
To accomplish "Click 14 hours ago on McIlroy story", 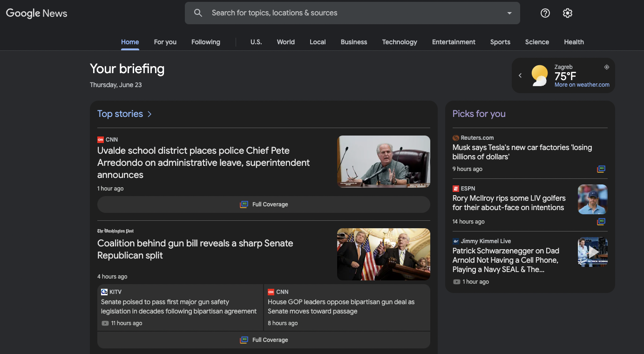I will point(468,222).
